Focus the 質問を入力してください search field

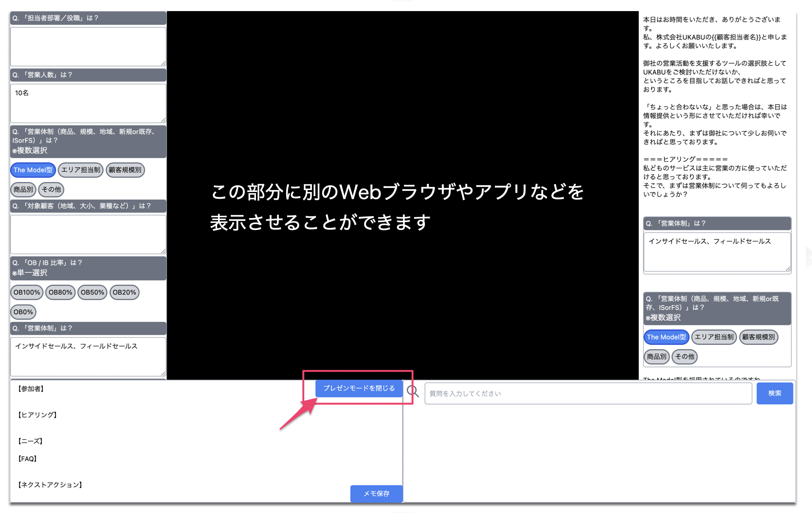[x=588, y=393]
